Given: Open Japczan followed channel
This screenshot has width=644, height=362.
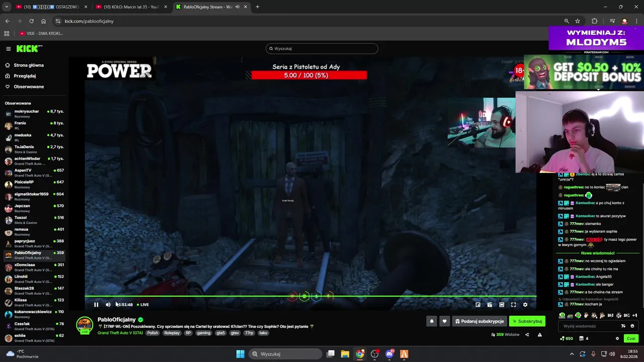Looking at the screenshot, I should coord(34,208).
